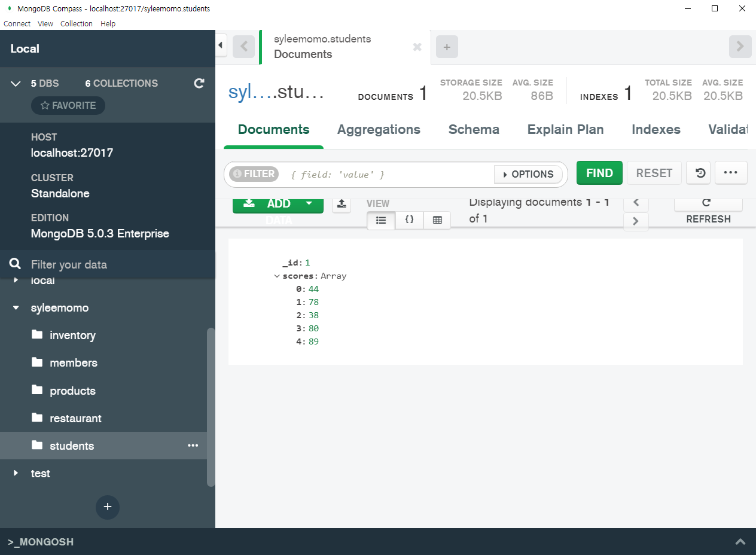Image resolution: width=756 pixels, height=555 pixels.
Task: Expand the test database
Action: [16, 473]
